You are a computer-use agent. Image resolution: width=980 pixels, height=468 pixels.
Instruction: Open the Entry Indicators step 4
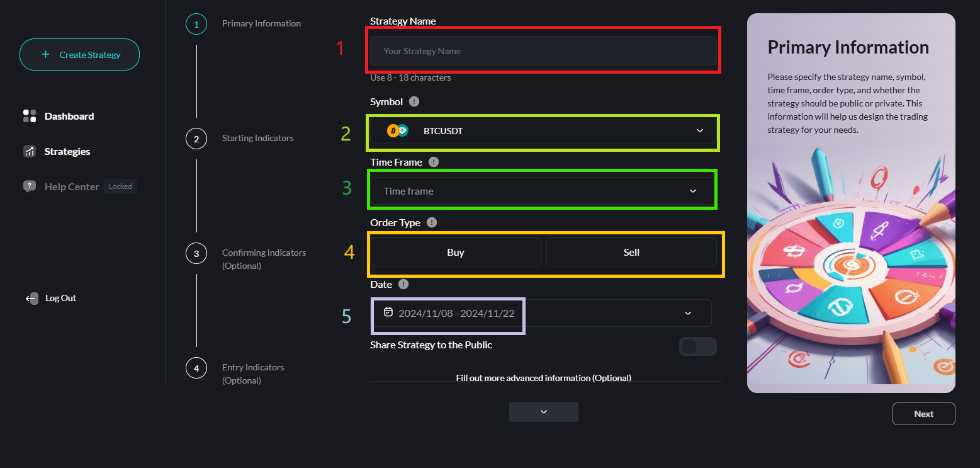pos(196,368)
